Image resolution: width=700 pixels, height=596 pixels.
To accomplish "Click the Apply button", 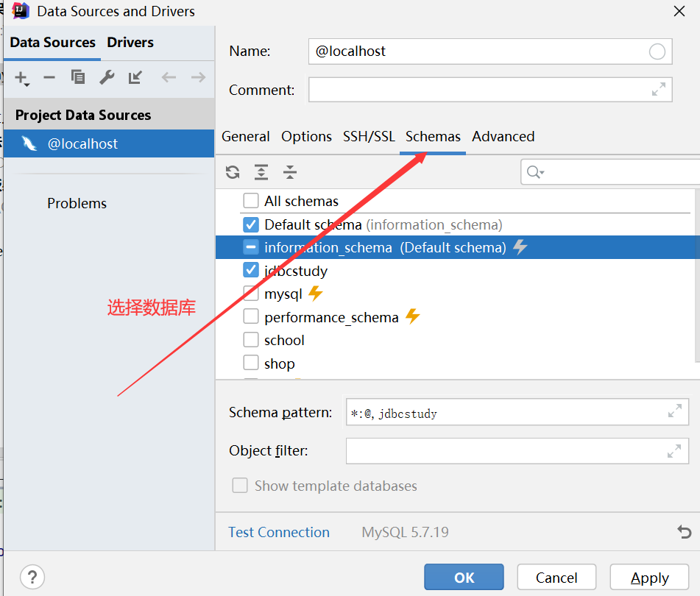I will (x=649, y=578).
